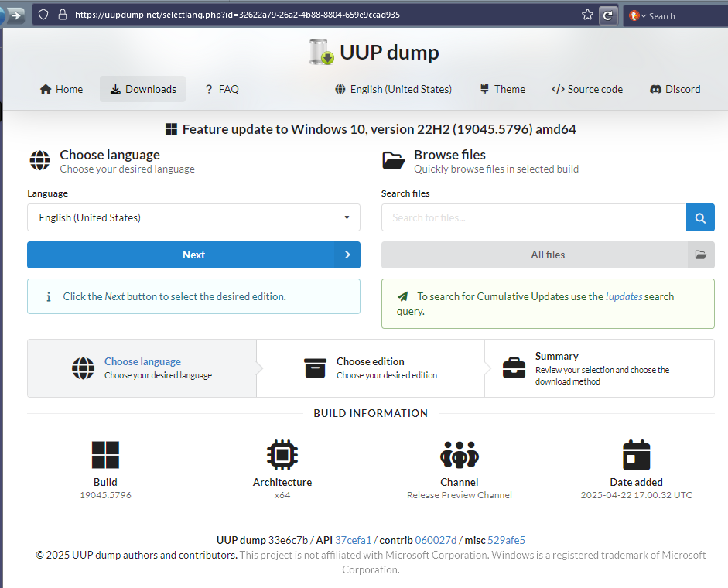
Task: Click the Release Preview Channel text
Action: pos(460,495)
